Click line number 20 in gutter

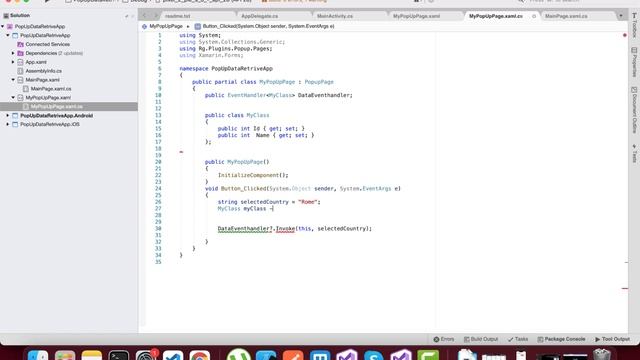158,162
